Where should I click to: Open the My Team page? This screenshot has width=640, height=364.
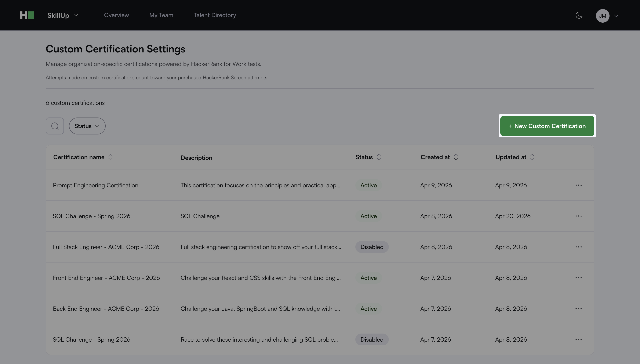point(161,15)
